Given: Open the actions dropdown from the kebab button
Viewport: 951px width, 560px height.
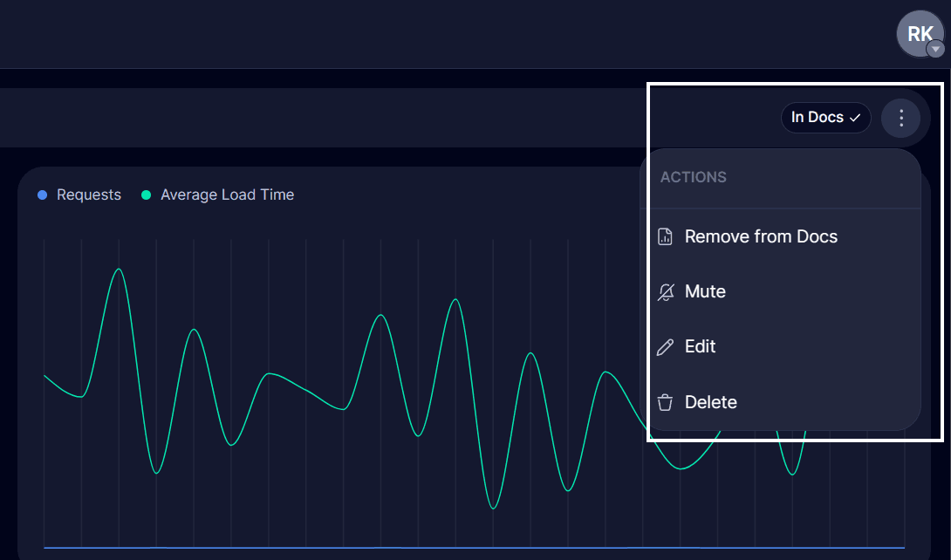Looking at the screenshot, I should [x=900, y=118].
